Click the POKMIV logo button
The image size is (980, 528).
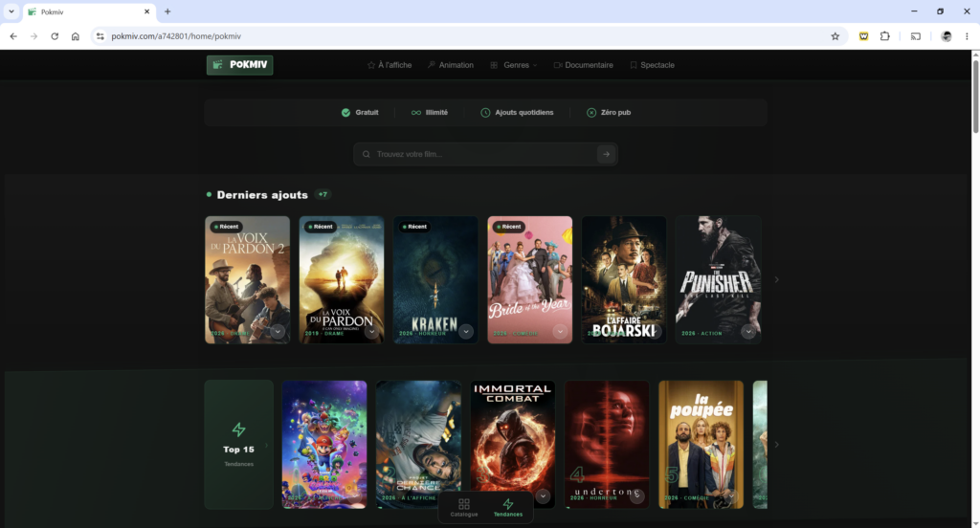point(239,65)
